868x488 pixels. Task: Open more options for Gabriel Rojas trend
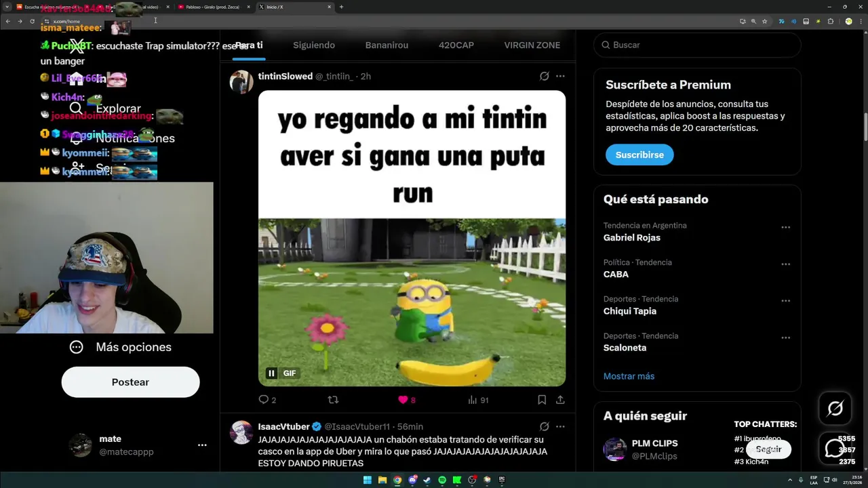click(786, 228)
